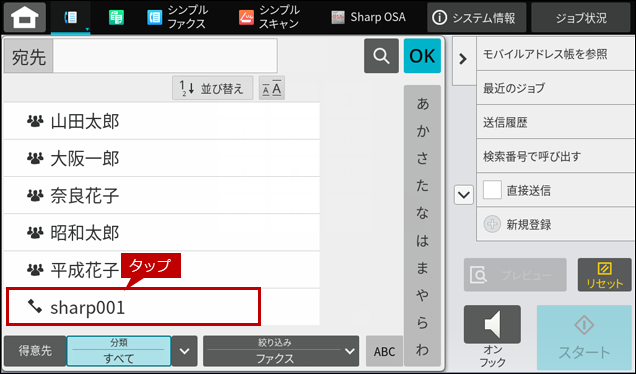Image resolution: width=636 pixels, height=374 pixels.
Task: Change text size with the A A icon
Action: (272, 88)
